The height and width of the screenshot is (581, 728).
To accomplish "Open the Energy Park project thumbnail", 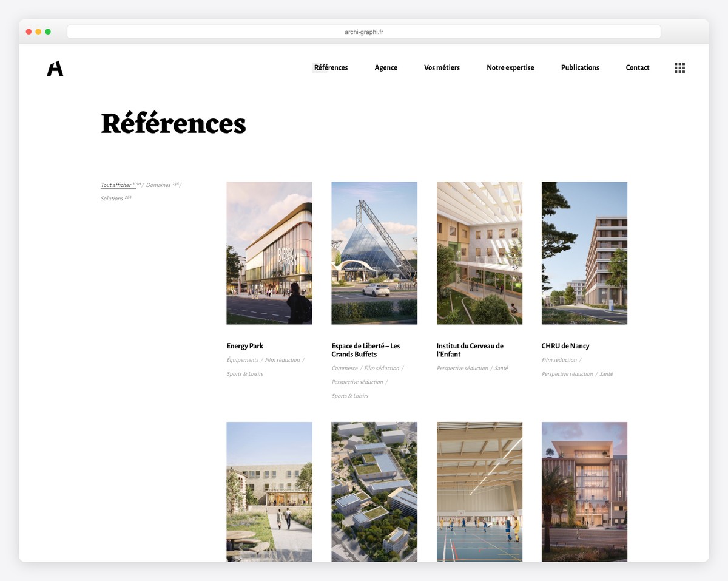I will pyautogui.click(x=269, y=253).
